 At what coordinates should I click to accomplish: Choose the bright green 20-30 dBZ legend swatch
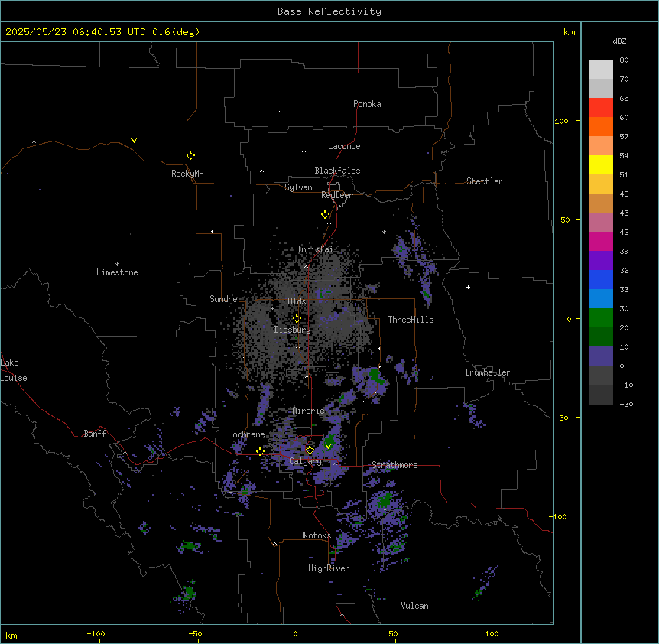point(601,318)
